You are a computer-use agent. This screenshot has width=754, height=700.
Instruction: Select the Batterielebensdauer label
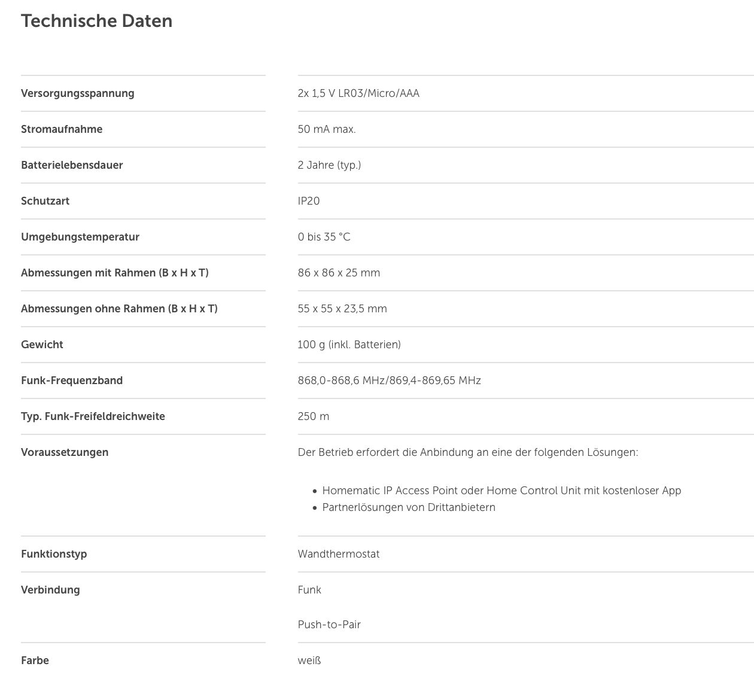pyautogui.click(x=72, y=165)
